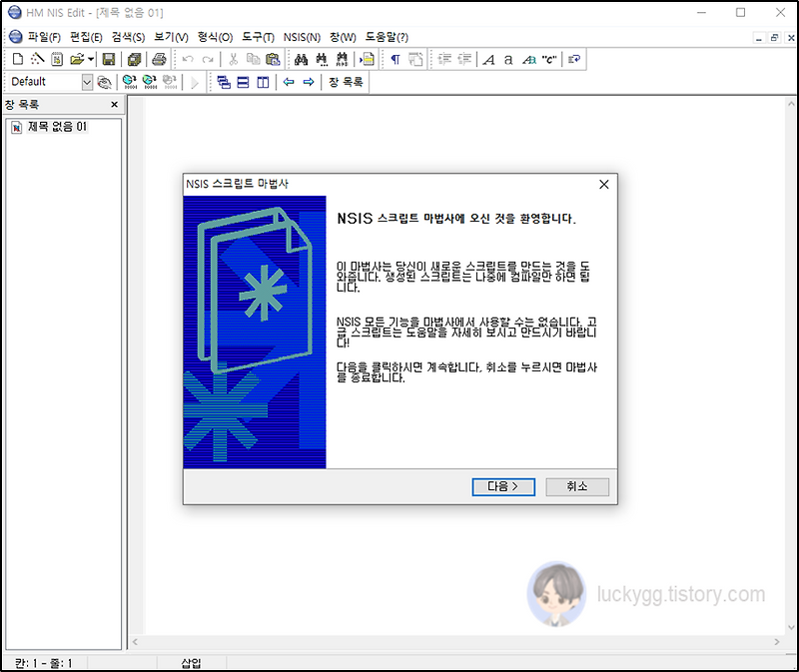Open Replace with third binoculars icon
The image size is (799, 672).
(x=342, y=59)
